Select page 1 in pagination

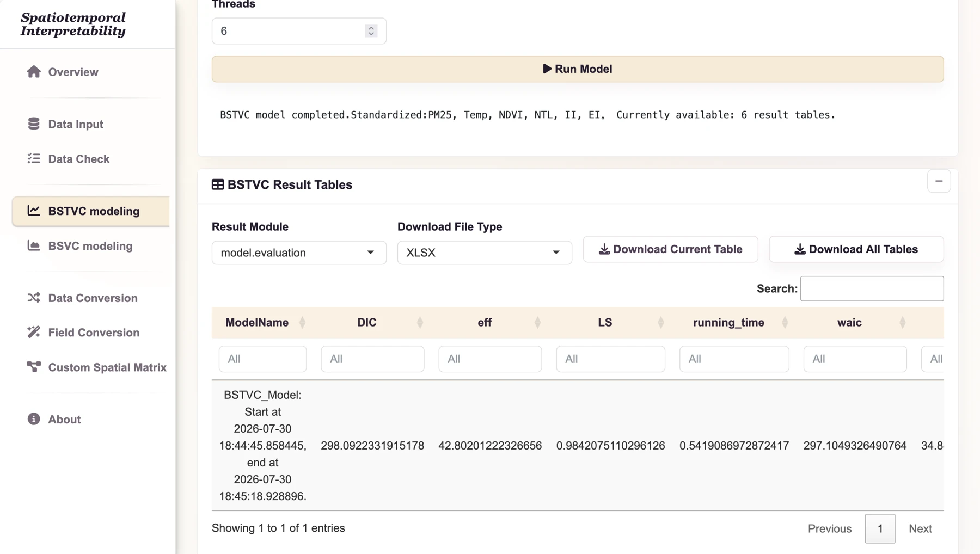(x=880, y=528)
